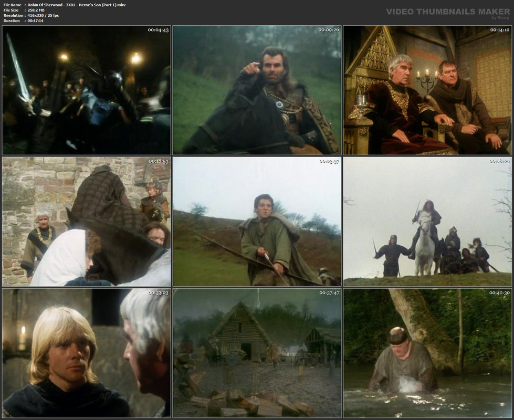Screen dimensions: 514x420
Task: Click the 'Duration' label
Action: pyautogui.click(x=12, y=20)
